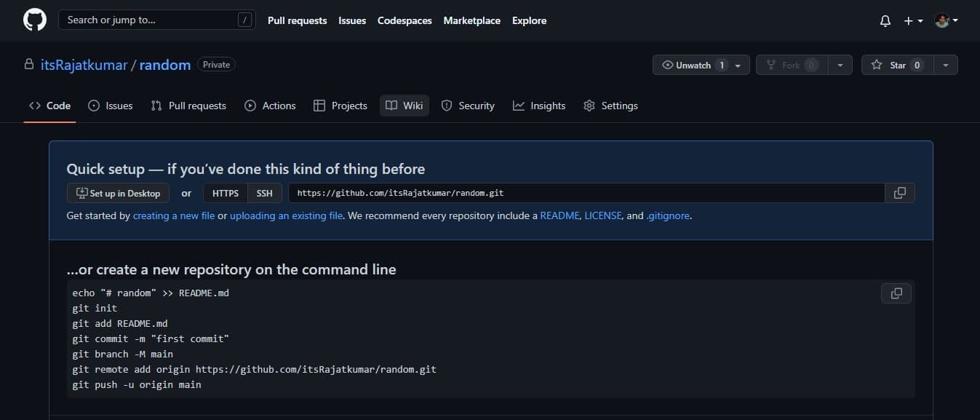Switch to the Security tab

(468, 106)
